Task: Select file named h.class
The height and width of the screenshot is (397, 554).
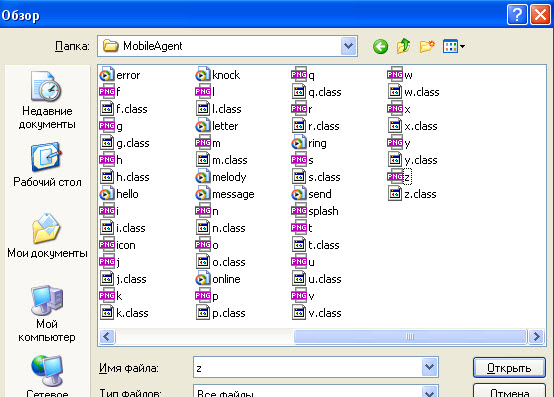Action: 124,177
